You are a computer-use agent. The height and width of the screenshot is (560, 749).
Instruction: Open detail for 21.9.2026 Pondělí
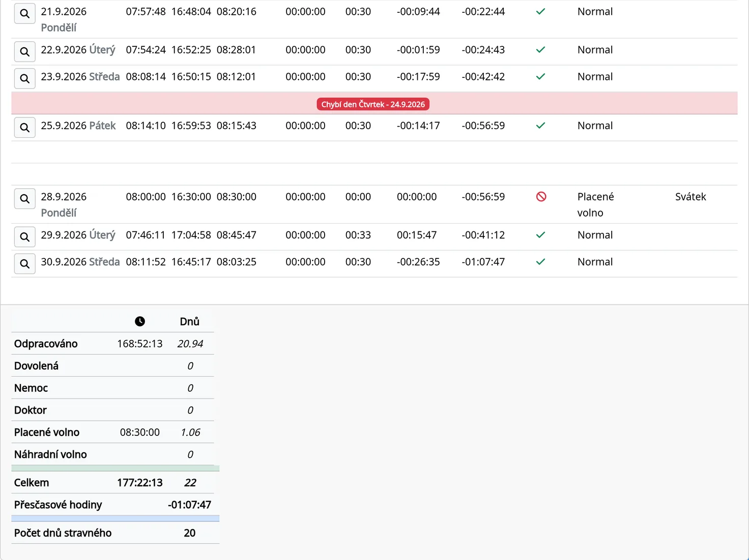(x=24, y=14)
